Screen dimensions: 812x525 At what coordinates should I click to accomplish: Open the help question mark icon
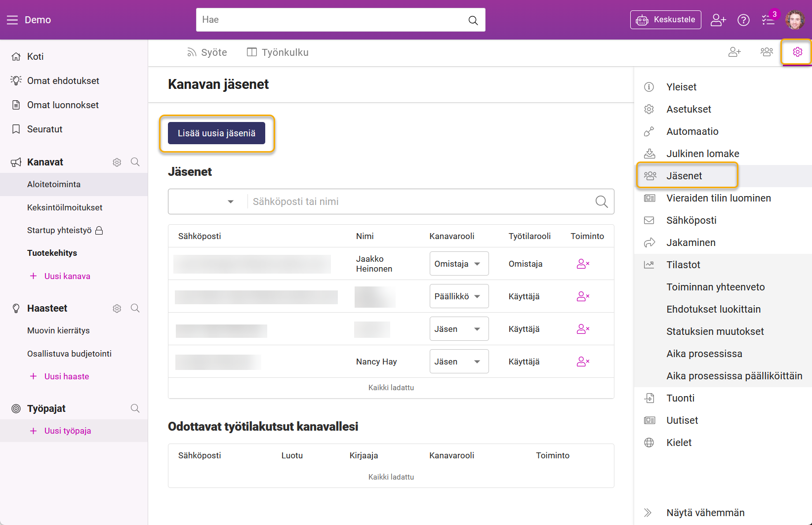(743, 20)
